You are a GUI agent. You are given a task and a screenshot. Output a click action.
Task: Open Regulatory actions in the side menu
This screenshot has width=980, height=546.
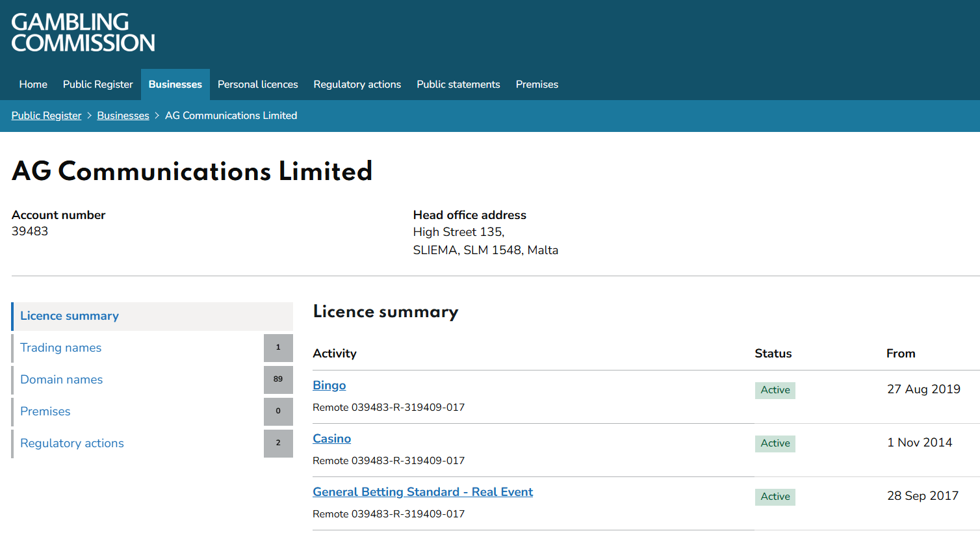point(72,443)
